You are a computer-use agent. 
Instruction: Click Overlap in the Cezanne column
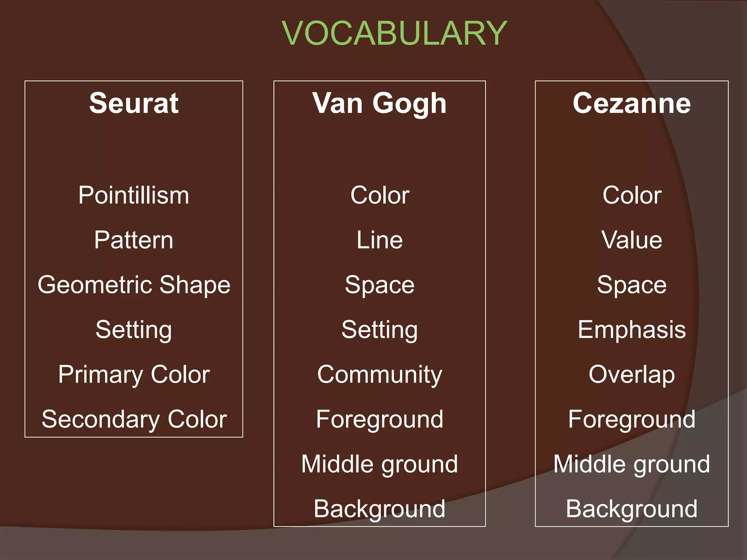[x=631, y=375]
